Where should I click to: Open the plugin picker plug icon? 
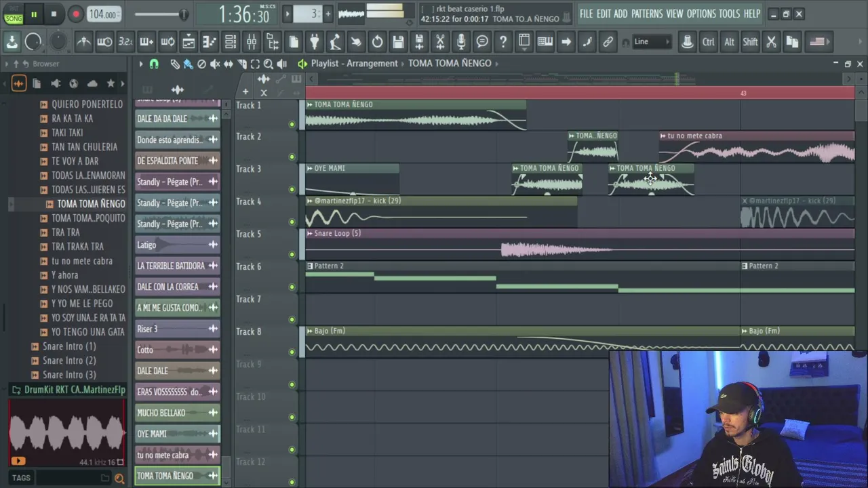coord(315,42)
